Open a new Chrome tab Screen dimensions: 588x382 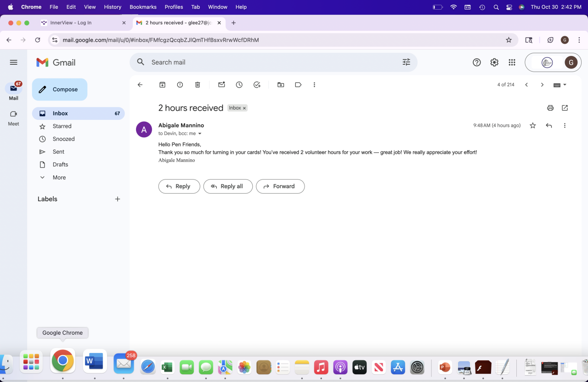tap(233, 22)
